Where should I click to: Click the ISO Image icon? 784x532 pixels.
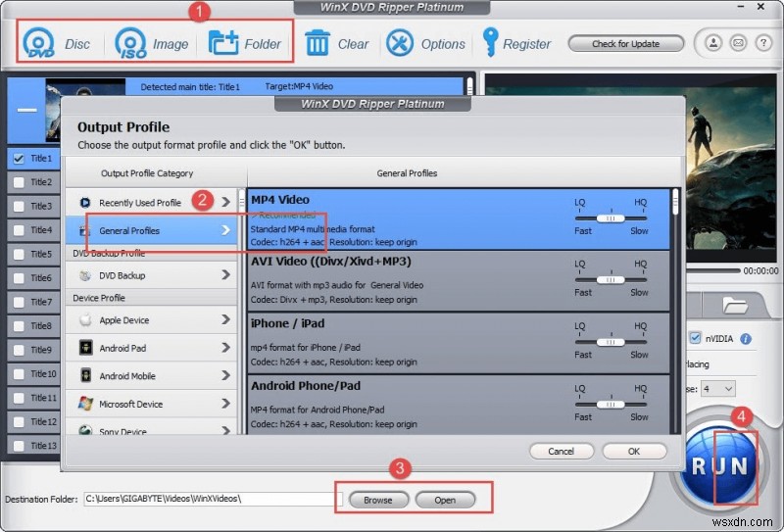[130, 43]
